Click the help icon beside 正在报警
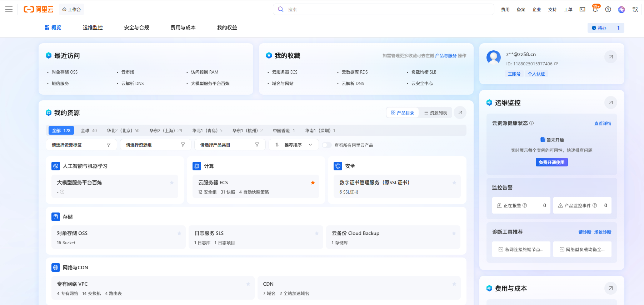644x305 pixels. pyautogui.click(x=525, y=205)
